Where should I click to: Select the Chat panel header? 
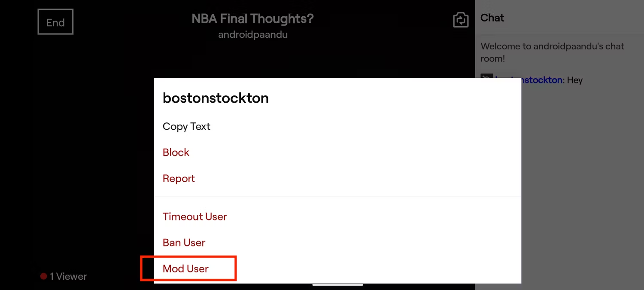(x=492, y=18)
